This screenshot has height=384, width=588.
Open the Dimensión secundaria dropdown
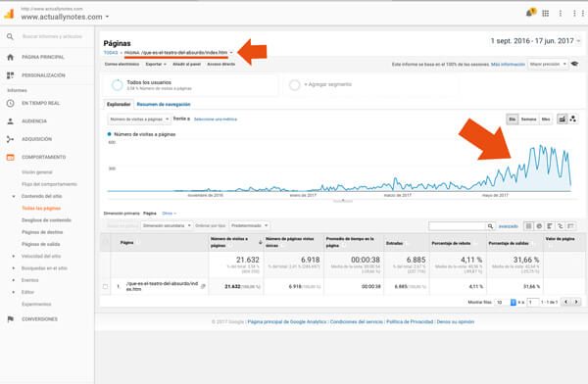pyautogui.click(x=167, y=225)
